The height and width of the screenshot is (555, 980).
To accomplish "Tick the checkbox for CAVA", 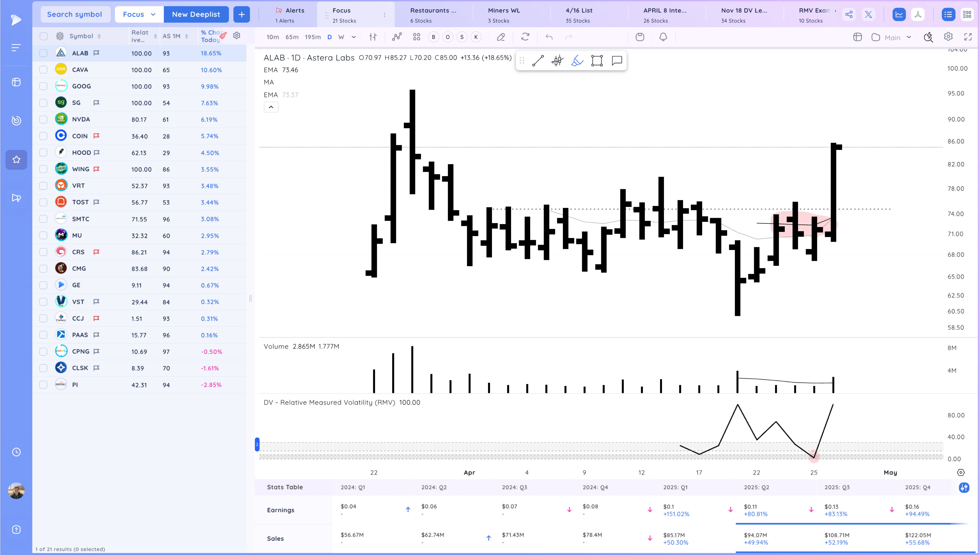I will pos(43,70).
